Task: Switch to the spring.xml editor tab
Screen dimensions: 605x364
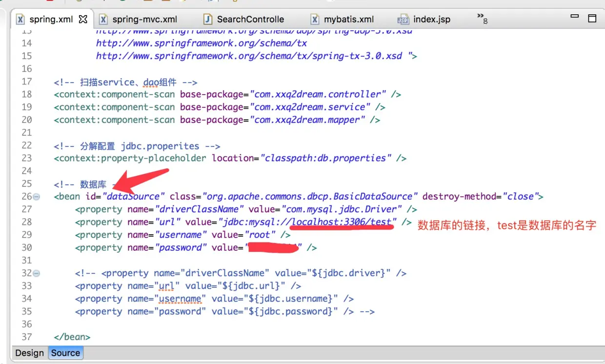Action: [51, 20]
